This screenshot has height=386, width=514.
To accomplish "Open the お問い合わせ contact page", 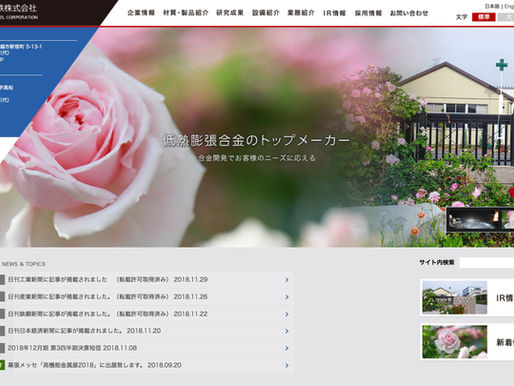I will click(x=409, y=13).
